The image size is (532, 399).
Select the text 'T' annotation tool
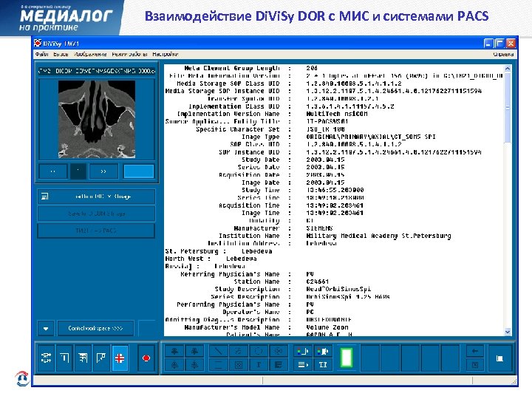(259, 365)
